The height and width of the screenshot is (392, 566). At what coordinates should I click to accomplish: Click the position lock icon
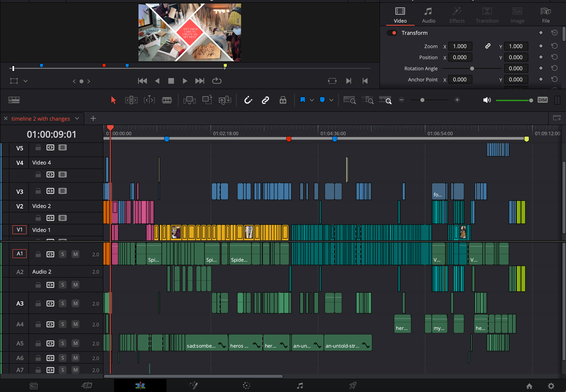[x=283, y=100]
